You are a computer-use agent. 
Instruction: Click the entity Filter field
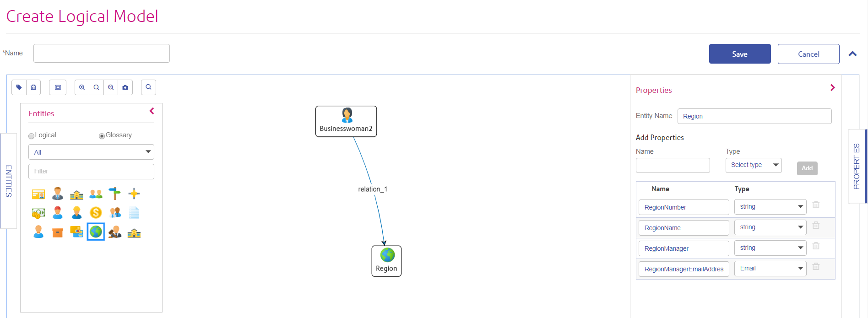pyautogui.click(x=91, y=172)
